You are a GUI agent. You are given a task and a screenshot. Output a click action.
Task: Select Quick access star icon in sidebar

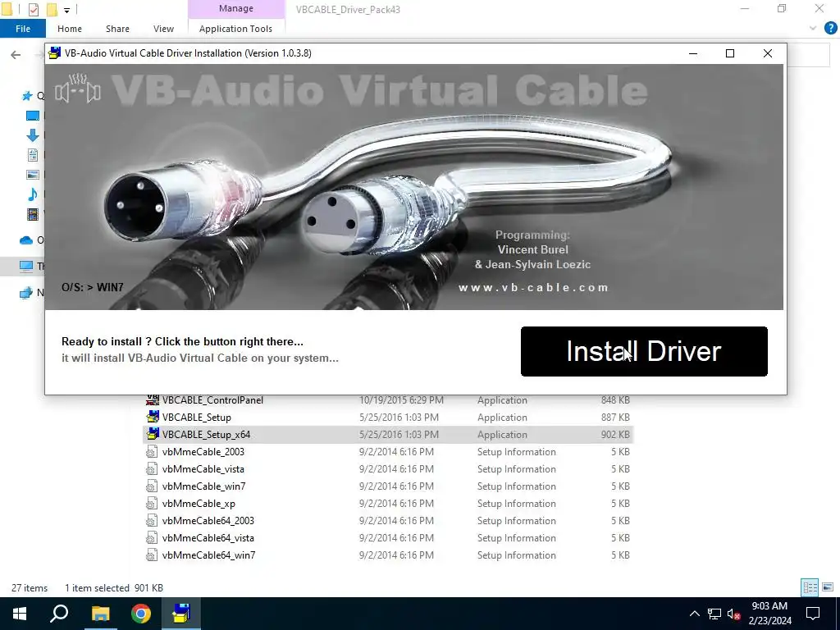27,96
